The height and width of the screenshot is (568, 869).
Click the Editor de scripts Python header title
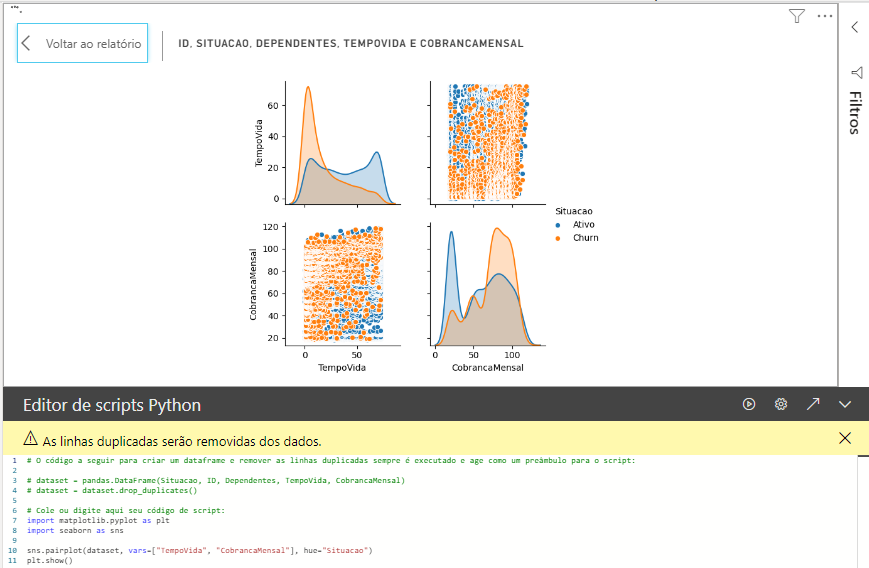click(112, 405)
